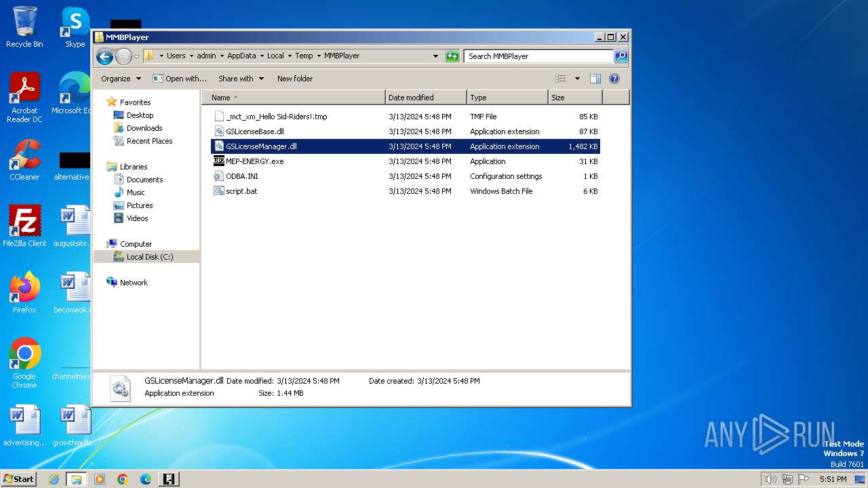Select _mct_xm_Hello Sid-Riders!.tmp file

click(406, 117)
